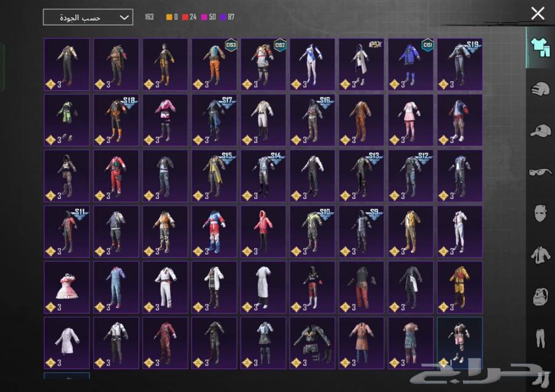The width and height of the screenshot is (555, 392).
Task: Open the jacket tops category
Action: [x=540, y=255]
